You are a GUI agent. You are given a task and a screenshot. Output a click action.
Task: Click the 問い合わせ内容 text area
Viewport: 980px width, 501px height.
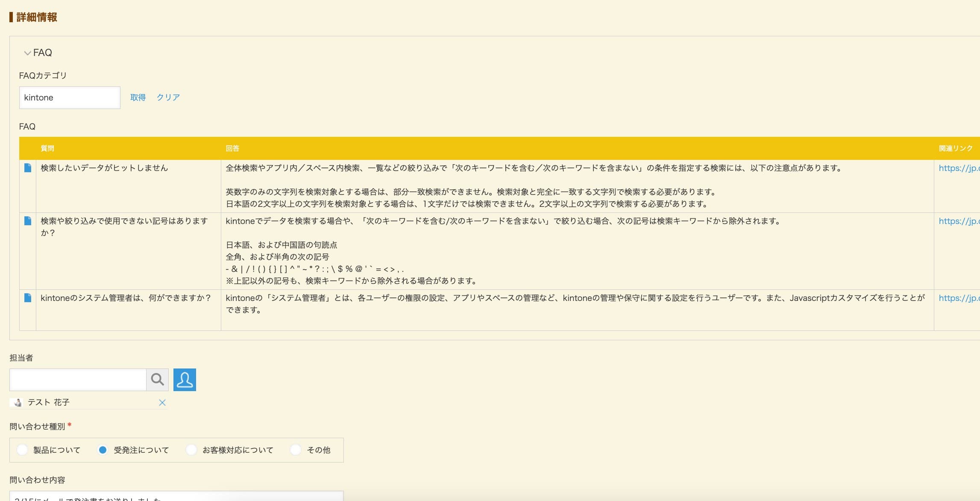[x=176, y=496]
